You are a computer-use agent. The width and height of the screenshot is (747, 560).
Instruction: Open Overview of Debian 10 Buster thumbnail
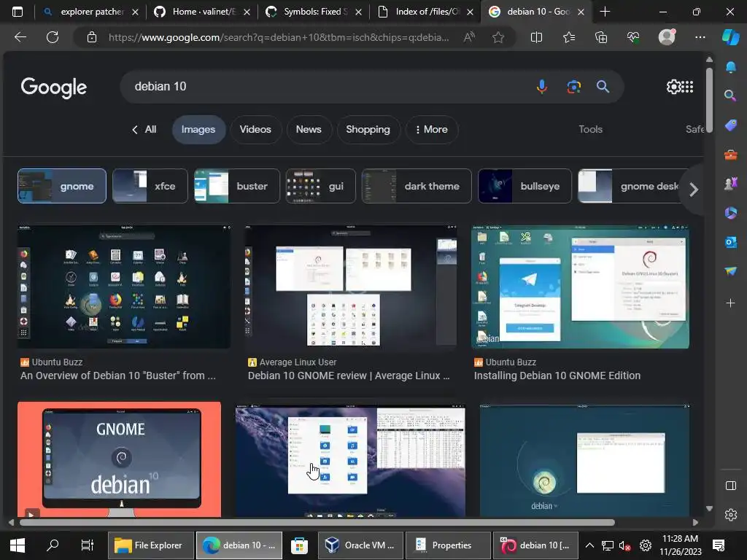click(124, 287)
